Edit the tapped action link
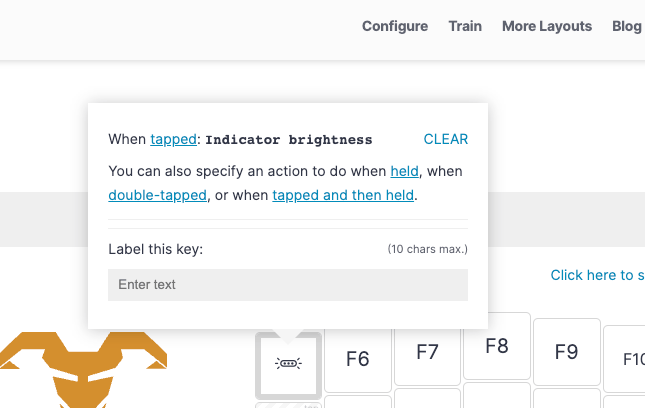This screenshot has width=645, height=408. (x=173, y=139)
